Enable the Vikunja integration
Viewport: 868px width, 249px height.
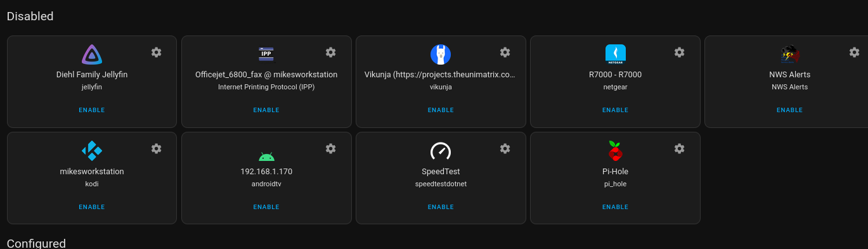coord(441,110)
